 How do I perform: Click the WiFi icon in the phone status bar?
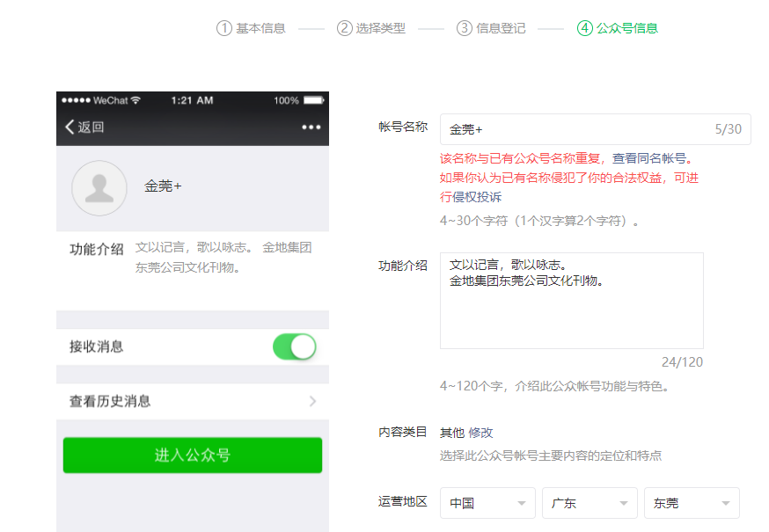tap(135, 100)
